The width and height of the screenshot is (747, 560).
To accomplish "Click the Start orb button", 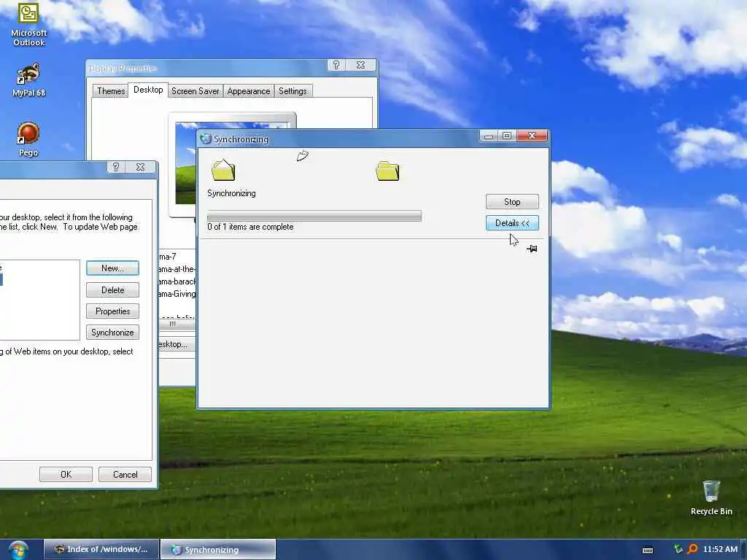I will (x=18, y=550).
